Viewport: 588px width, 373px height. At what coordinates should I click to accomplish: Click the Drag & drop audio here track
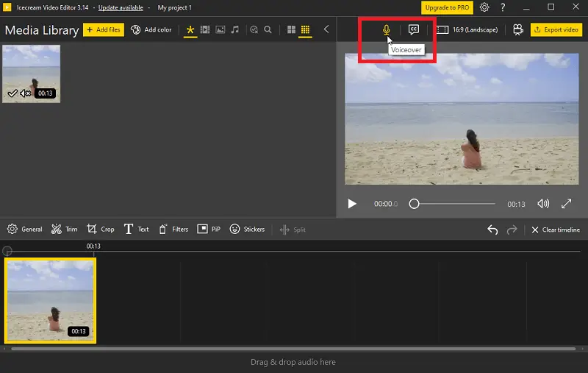point(293,362)
